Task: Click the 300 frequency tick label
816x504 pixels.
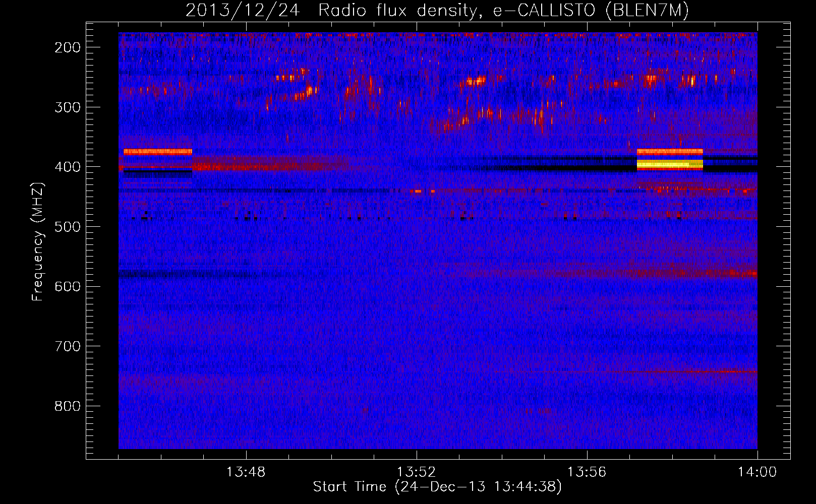Action: coord(68,107)
